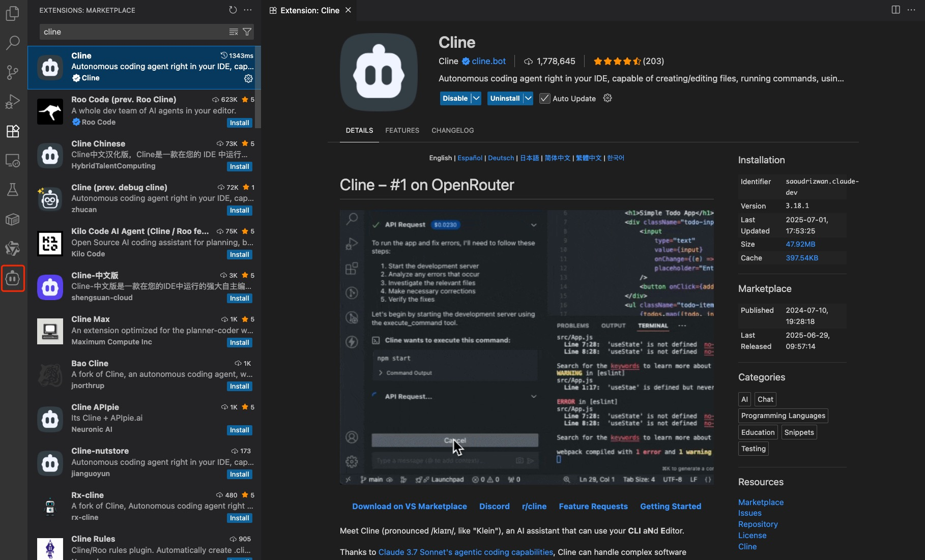Open the Extensions view icon
Screen dimensions: 925x560
(13, 131)
